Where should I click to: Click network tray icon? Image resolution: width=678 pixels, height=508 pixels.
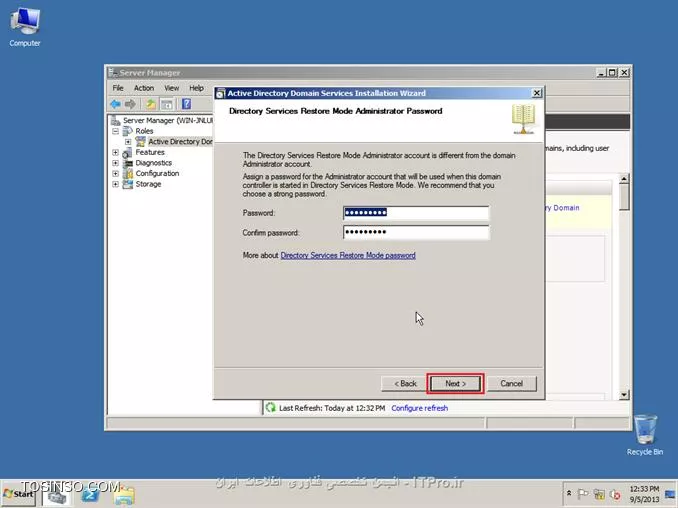click(x=599, y=494)
